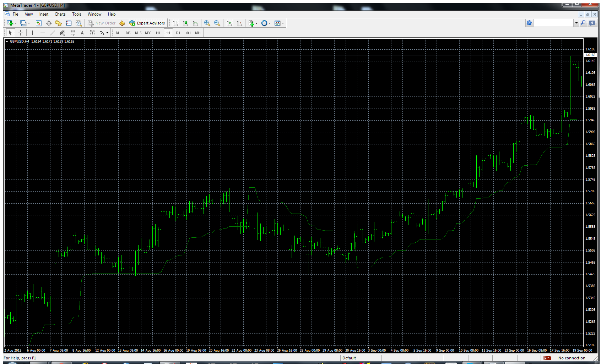The image size is (601, 364).
Task: Open the Insert menu
Action: click(x=44, y=14)
